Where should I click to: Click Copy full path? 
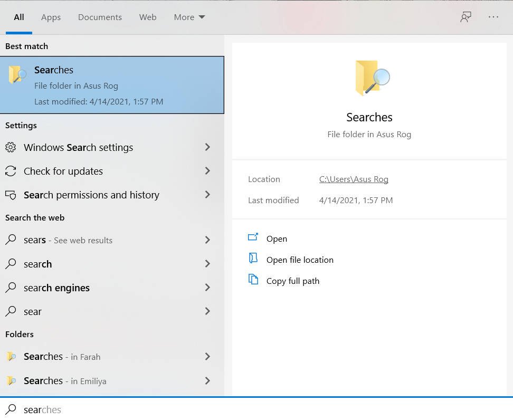point(293,281)
